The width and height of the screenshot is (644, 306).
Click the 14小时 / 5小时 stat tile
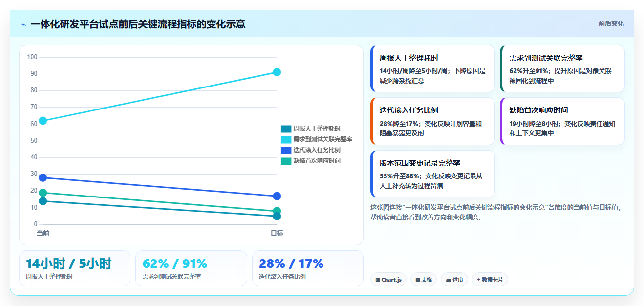coord(75,268)
